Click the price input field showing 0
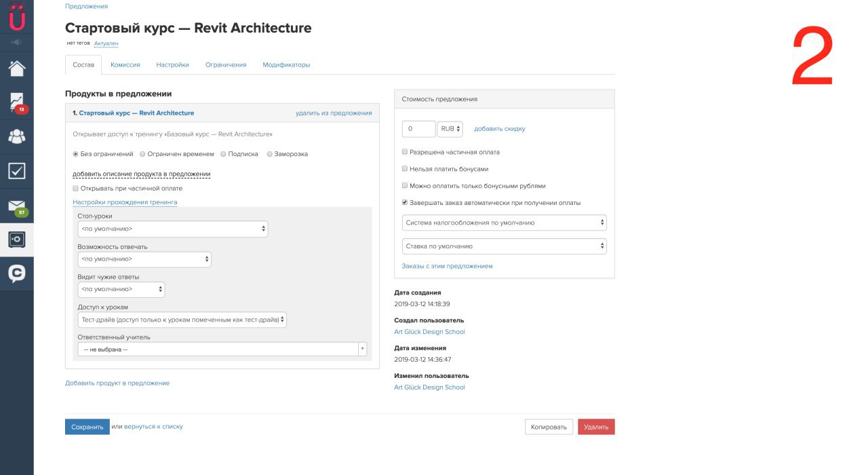 (x=418, y=129)
